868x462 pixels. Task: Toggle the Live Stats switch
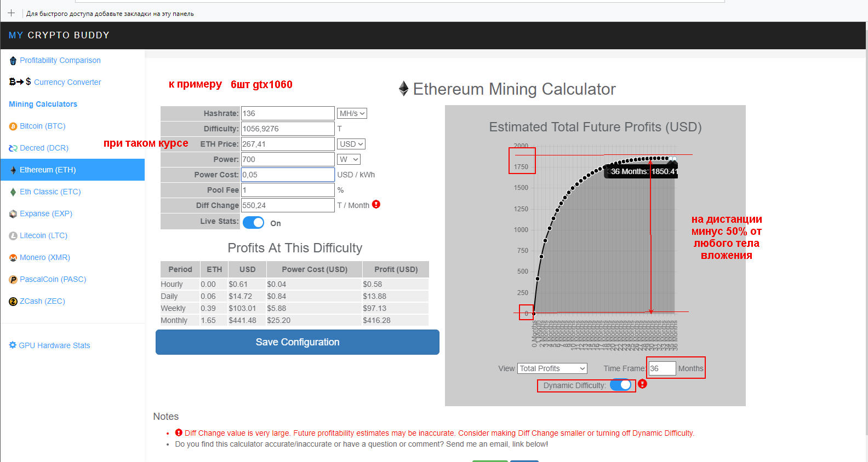(x=253, y=223)
